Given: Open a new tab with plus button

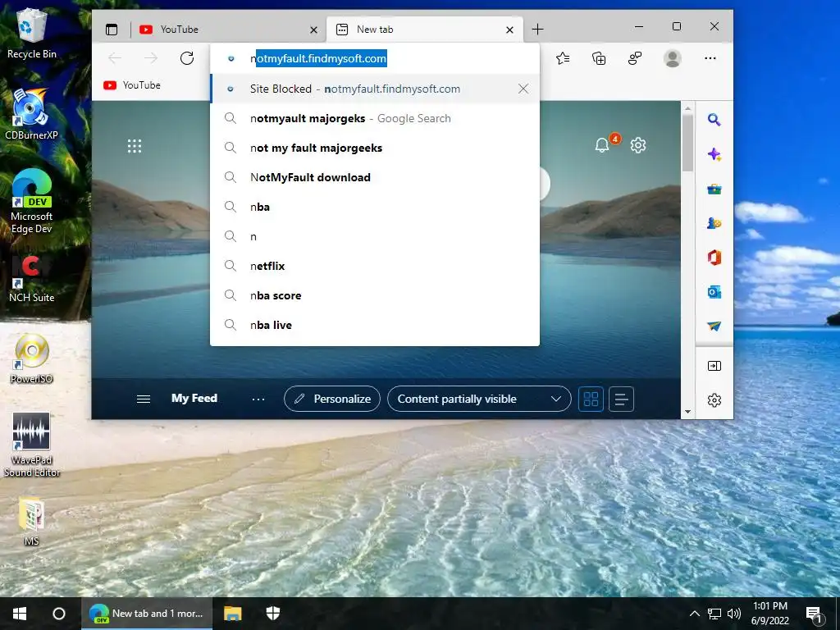Looking at the screenshot, I should tap(537, 30).
